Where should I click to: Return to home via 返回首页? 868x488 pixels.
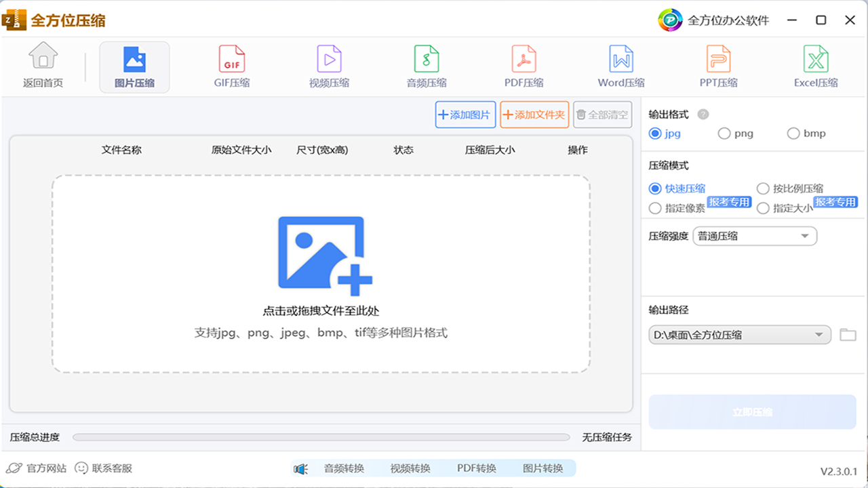coord(43,66)
